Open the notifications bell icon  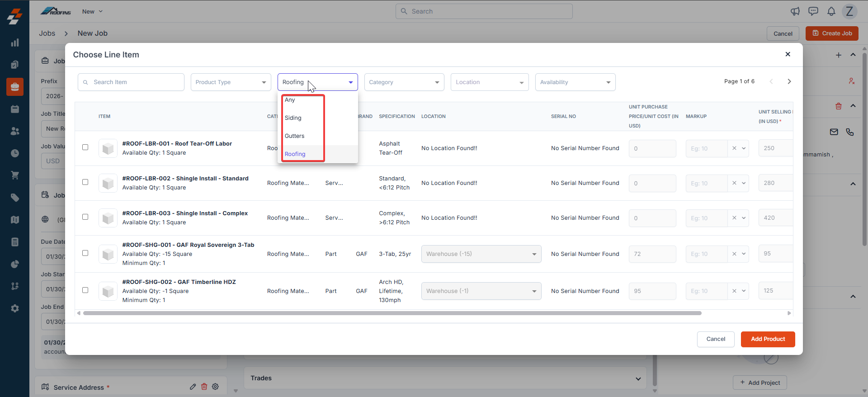click(x=831, y=11)
